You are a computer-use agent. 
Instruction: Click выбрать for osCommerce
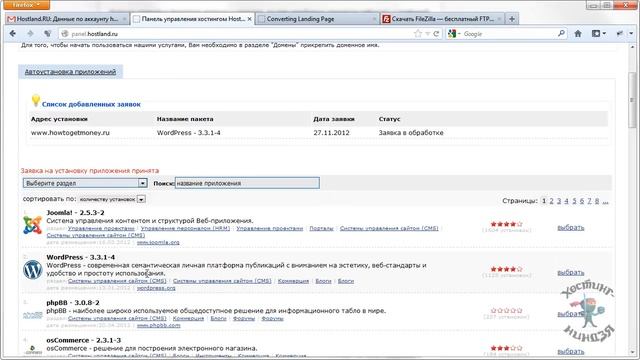coord(571,351)
